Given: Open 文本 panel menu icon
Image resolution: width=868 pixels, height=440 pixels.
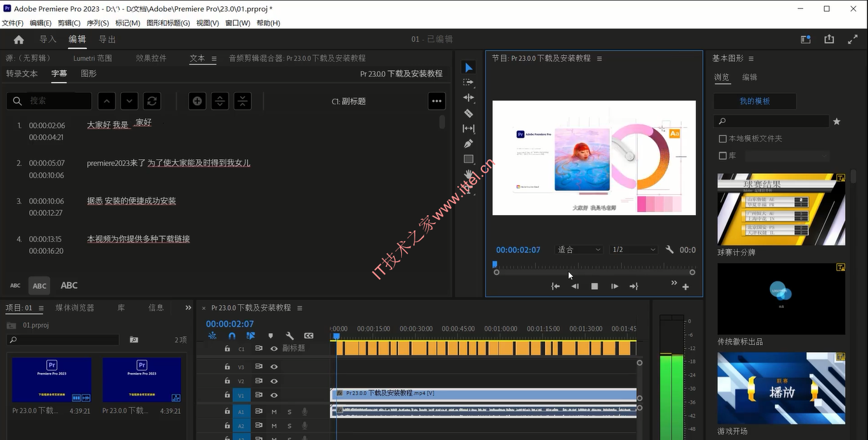Looking at the screenshot, I should (214, 58).
